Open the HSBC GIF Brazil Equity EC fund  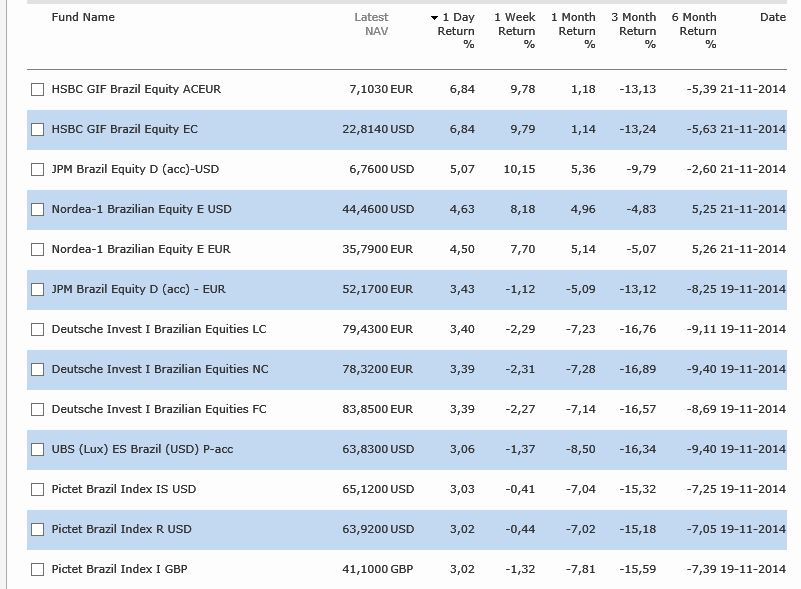124,129
